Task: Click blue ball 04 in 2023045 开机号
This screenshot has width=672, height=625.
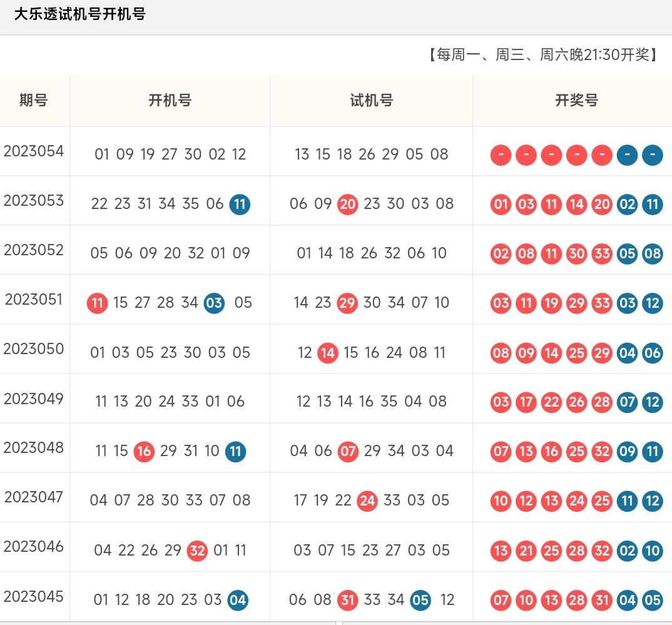Action: [238, 600]
